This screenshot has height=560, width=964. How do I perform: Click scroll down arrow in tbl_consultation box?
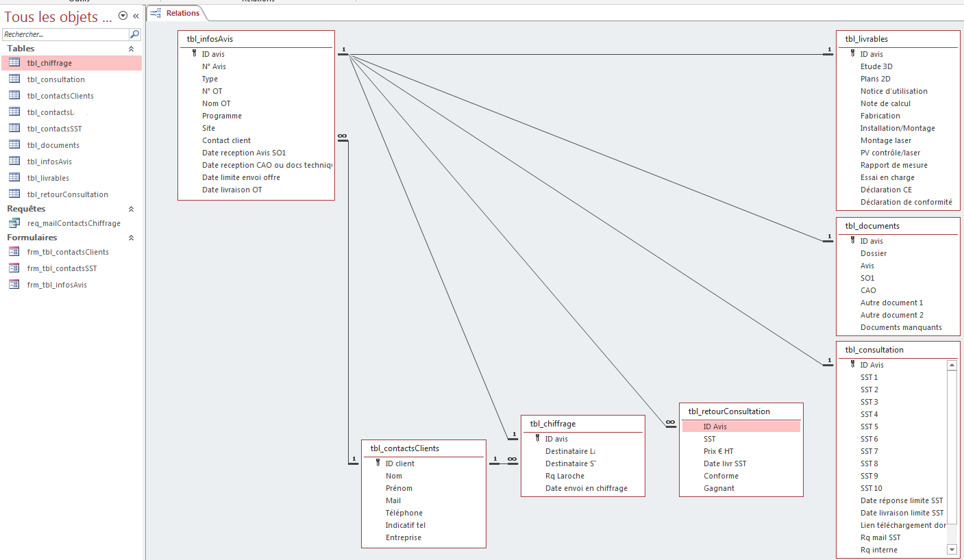(952, 549)
